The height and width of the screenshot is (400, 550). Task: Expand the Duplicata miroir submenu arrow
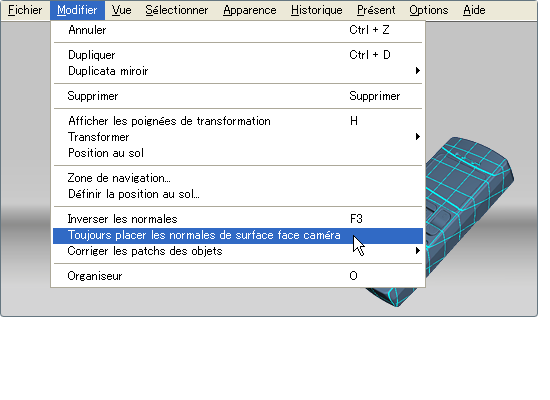(x=417, y=71)
